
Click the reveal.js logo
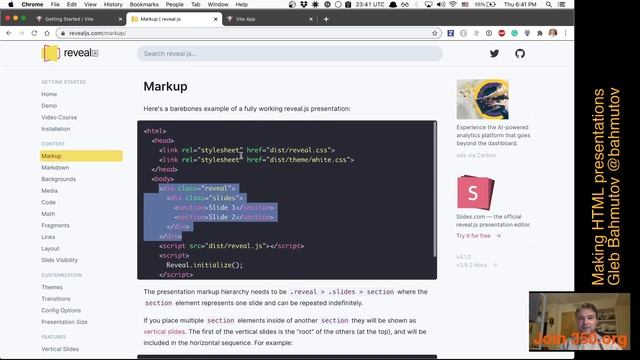pos(70,53)
